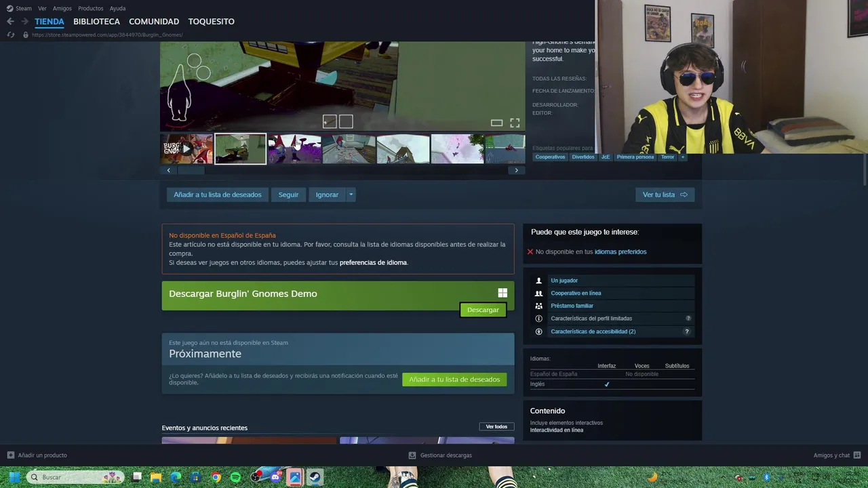Open help for Características del perfil limitadas
Screen dimensions: 868x488
pos(688,319)
